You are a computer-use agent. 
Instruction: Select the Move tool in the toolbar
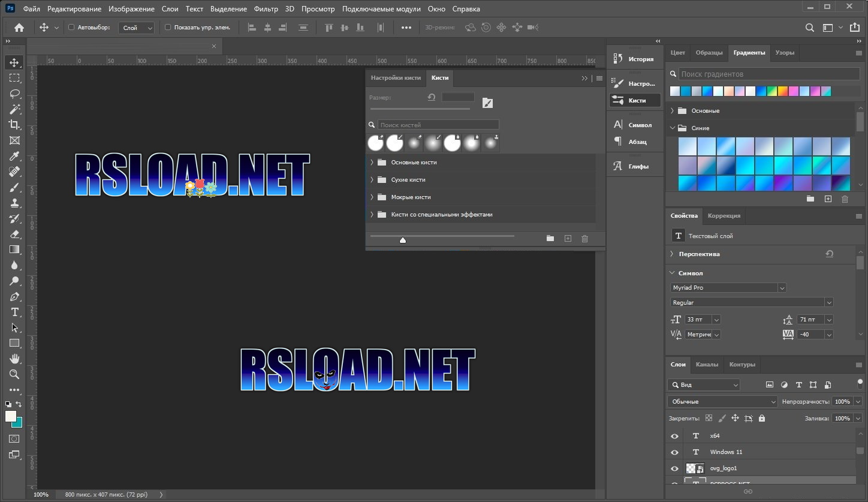[13, 62]
